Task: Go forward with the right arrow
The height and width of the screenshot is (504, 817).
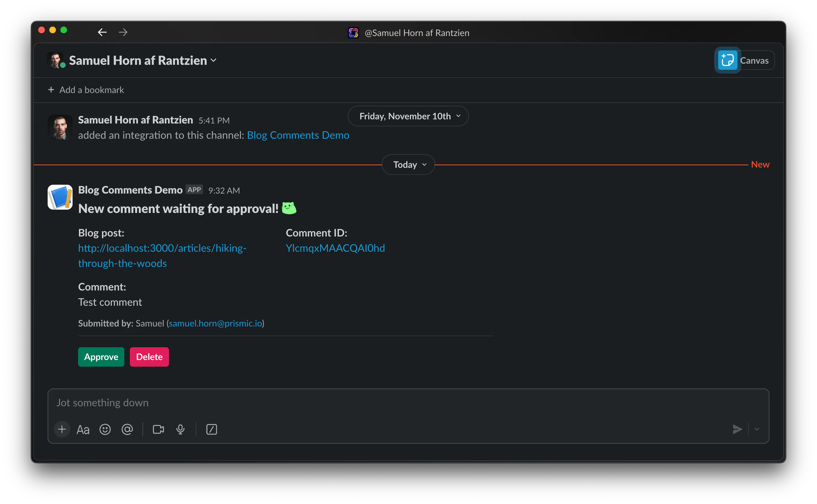Action: [123, 32]
